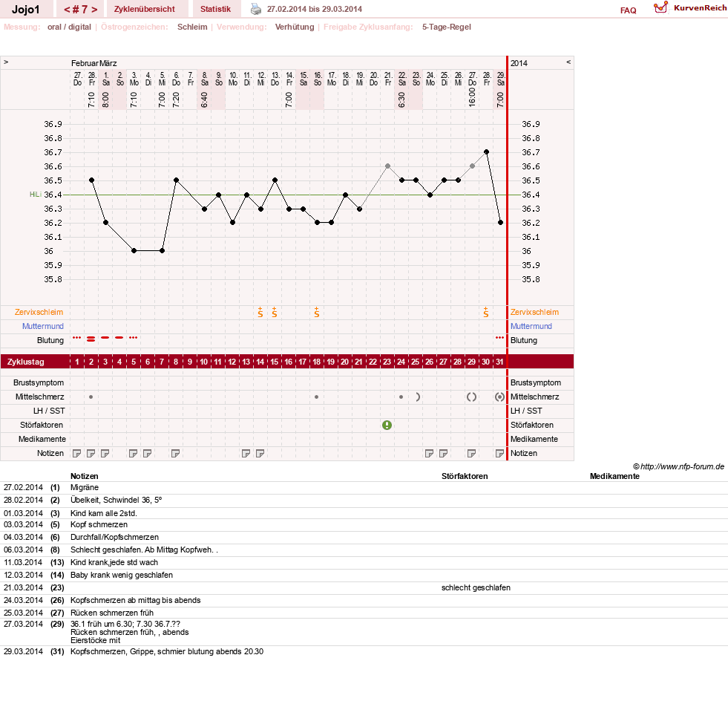Click the 'Verhütung' usage value

click(x=295, y=27)
